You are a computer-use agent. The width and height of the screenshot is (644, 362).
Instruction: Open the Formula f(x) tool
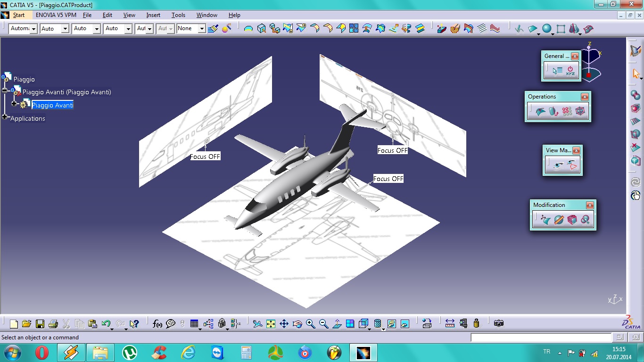157,324
